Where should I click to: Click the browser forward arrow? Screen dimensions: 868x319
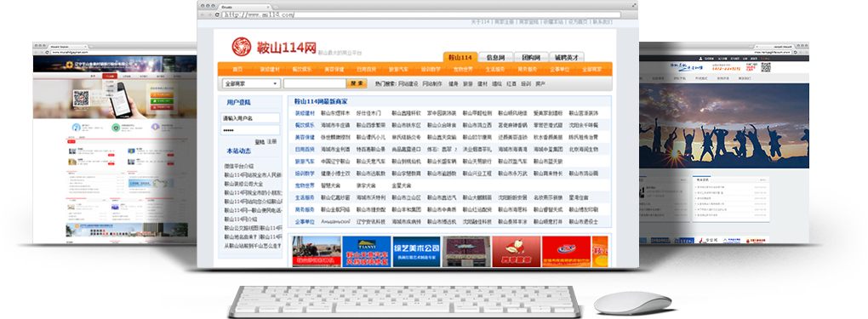(x=210, y=14)
